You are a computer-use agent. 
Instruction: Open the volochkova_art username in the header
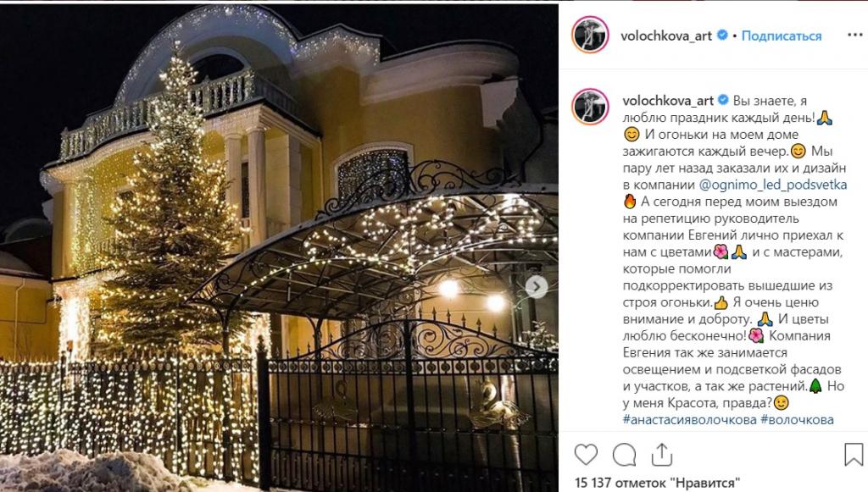coord(666,36)
